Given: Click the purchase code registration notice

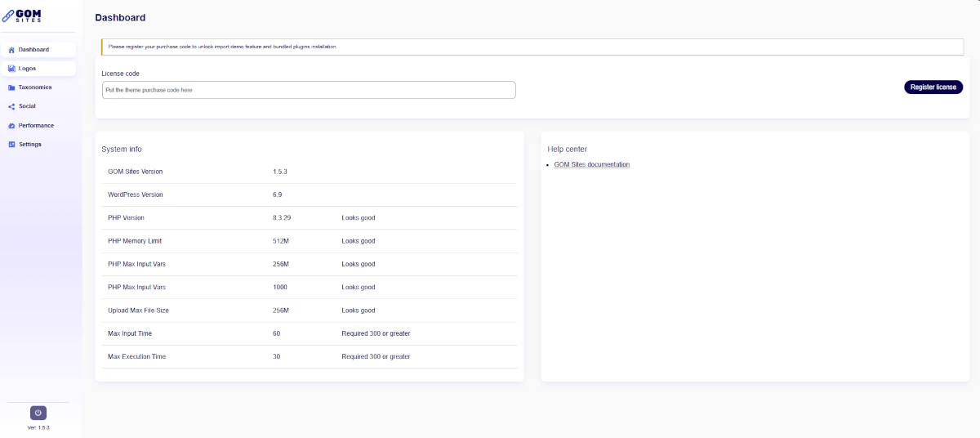Looking at the screenshot, I should point(532,47).
